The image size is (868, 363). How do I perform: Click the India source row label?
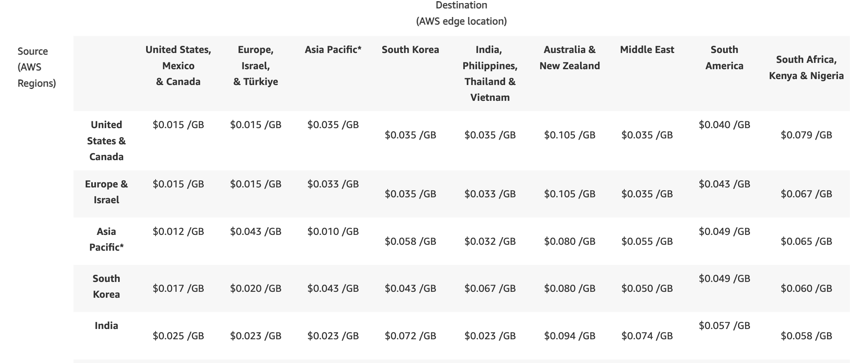pos(106,325)
